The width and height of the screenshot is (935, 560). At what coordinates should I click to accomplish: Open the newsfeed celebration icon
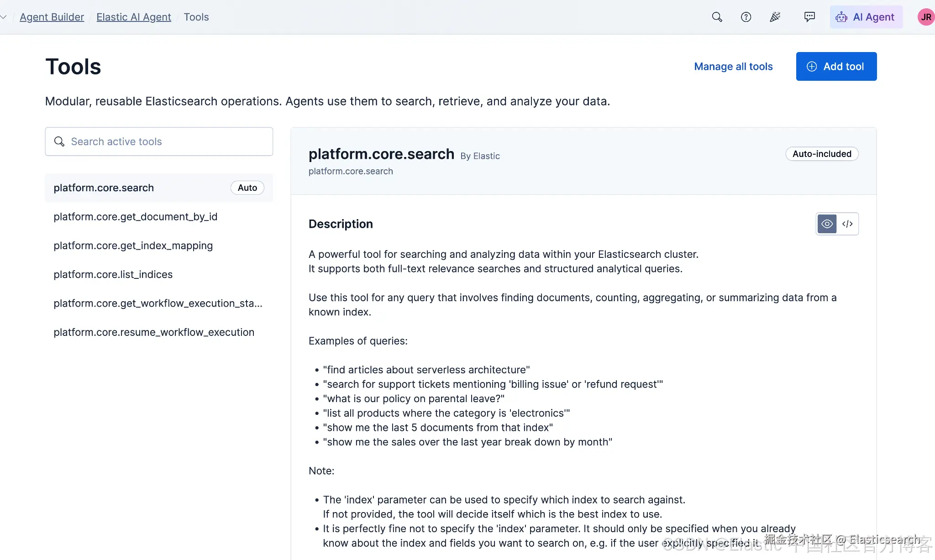[x=775, y=17]
